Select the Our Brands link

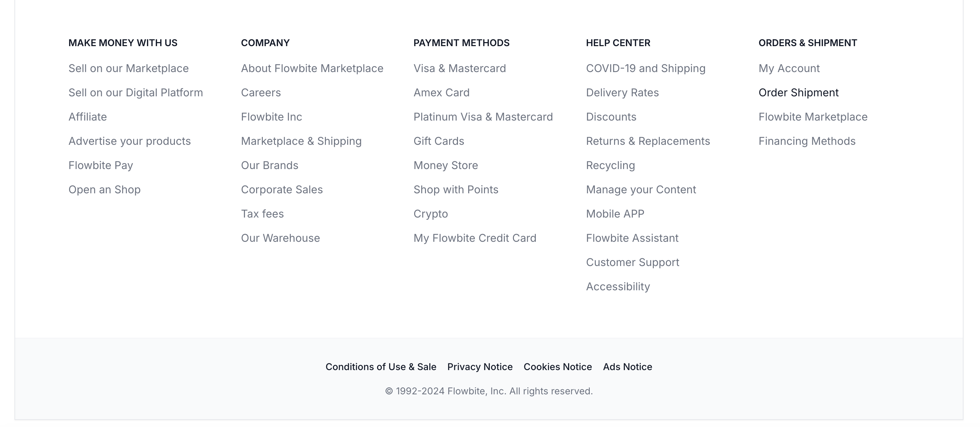pyautogui.click(x=269, y=165)
